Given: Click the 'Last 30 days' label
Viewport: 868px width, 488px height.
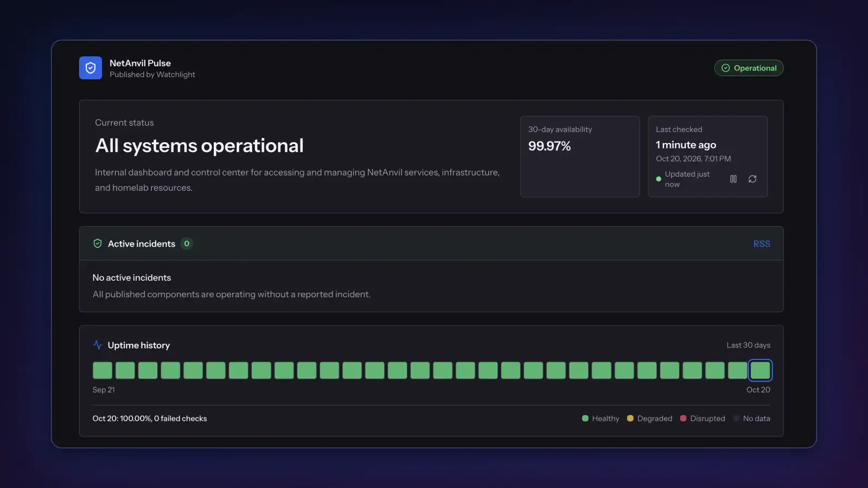Looking at the screenshot, I should [x=748, y=345].
